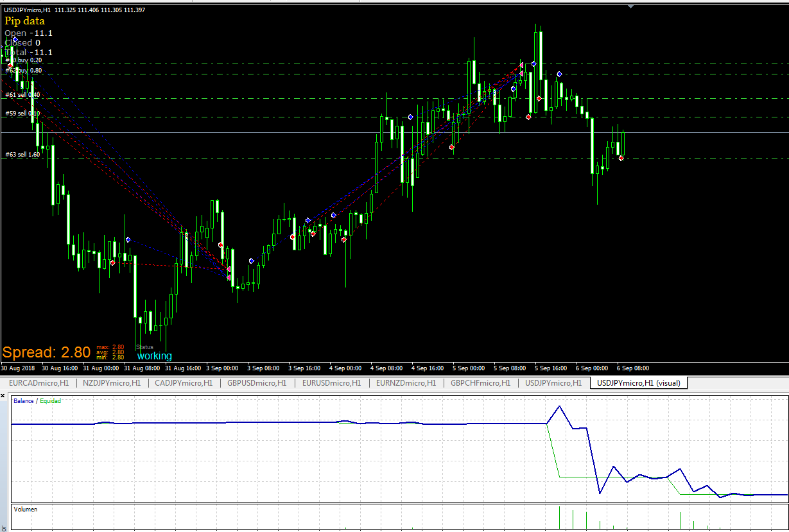
Task: Select the #61 sell 0.40 order label
Action: click(x=22, y=95)
